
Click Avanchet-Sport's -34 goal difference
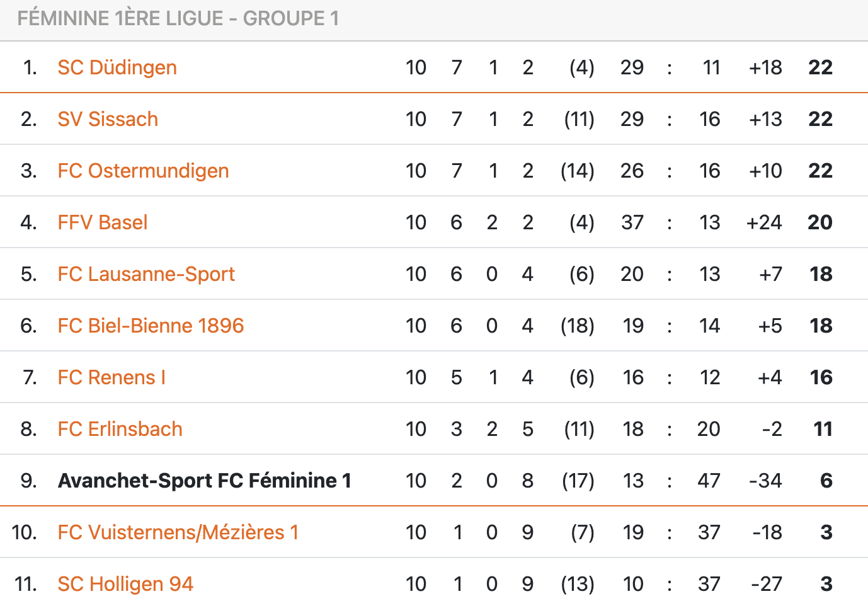(x=765, y=481)
